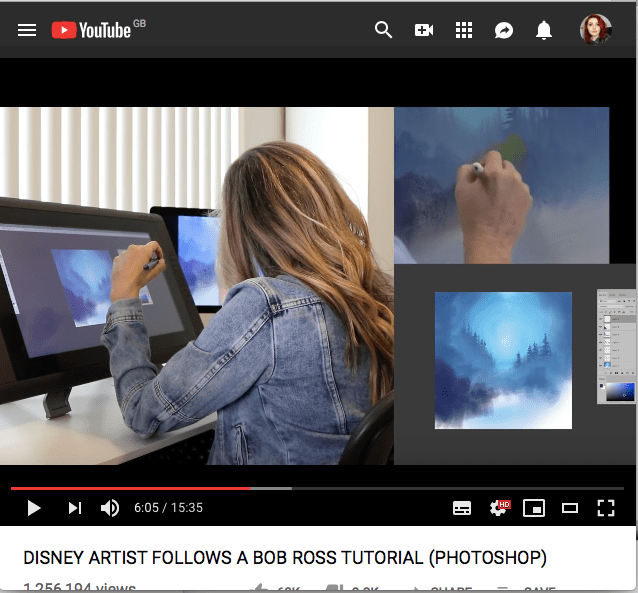Open the YouTube hamburger guide menu

tap(27, 30)
